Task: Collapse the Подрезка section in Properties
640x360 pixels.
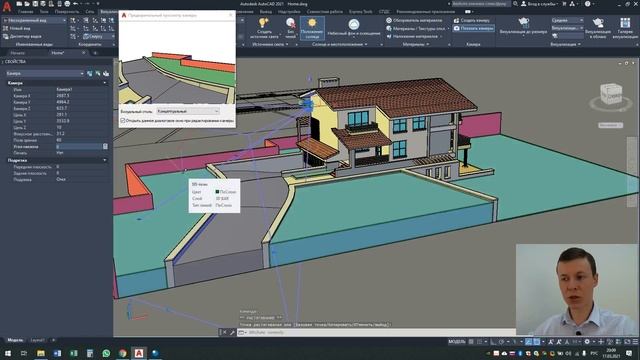Action: click(x=105, y=160)
